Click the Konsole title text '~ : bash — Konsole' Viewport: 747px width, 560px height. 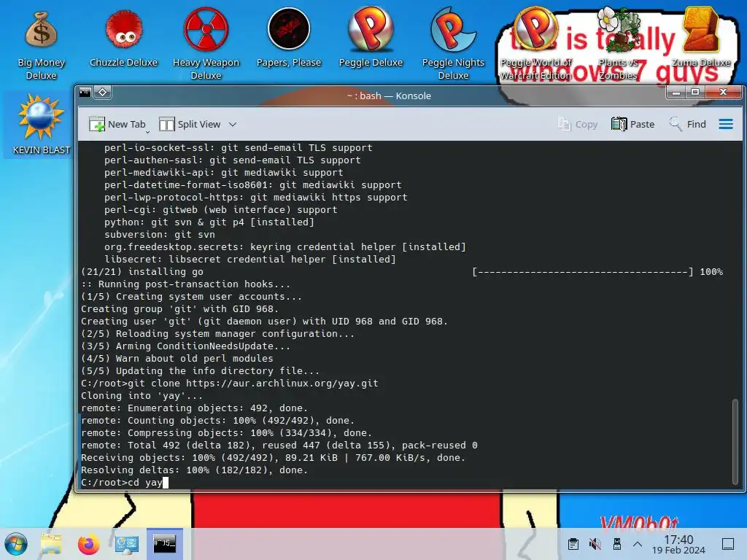[389, 96]
